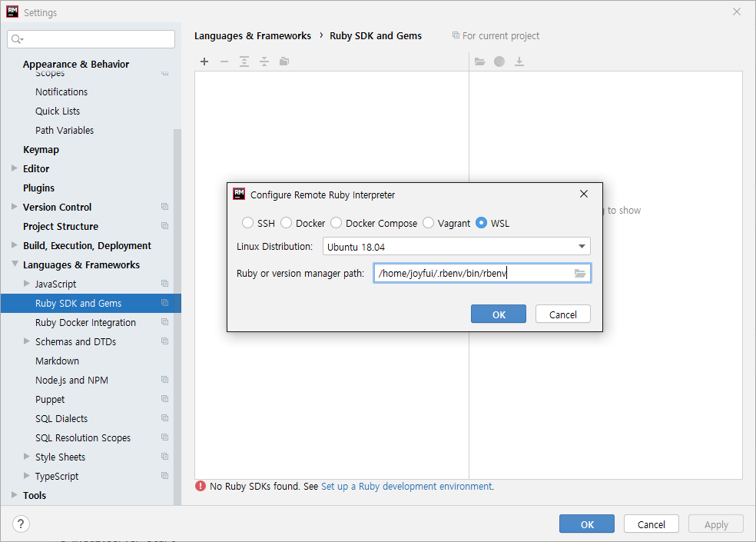This screenshot has height=542, width=756.
Task: Click the project-level icon next to Version Control
Action: point(165,207)
